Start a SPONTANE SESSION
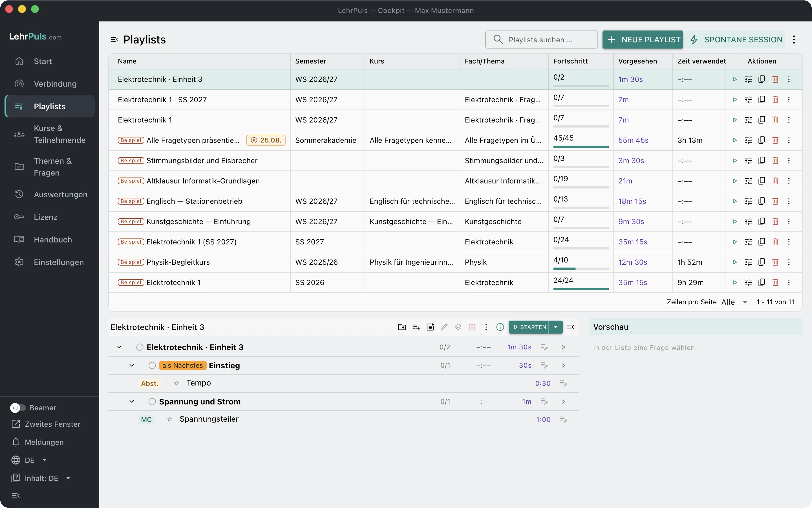The image size is (812, 508). (x=735, y=40)
